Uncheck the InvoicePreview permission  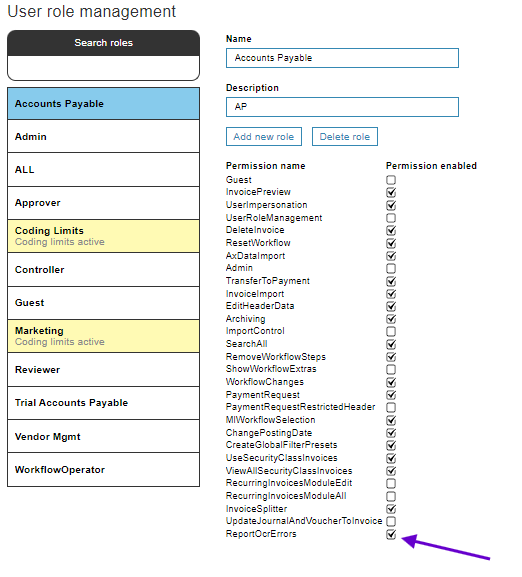pyautogui.click(x=391, y=192)
